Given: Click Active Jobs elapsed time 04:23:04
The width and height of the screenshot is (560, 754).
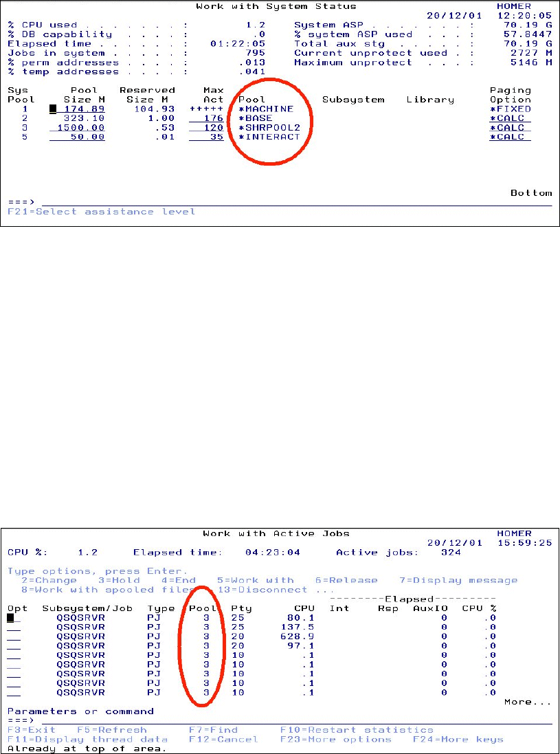Looking at the screenshot, I should tap(273, 553).
